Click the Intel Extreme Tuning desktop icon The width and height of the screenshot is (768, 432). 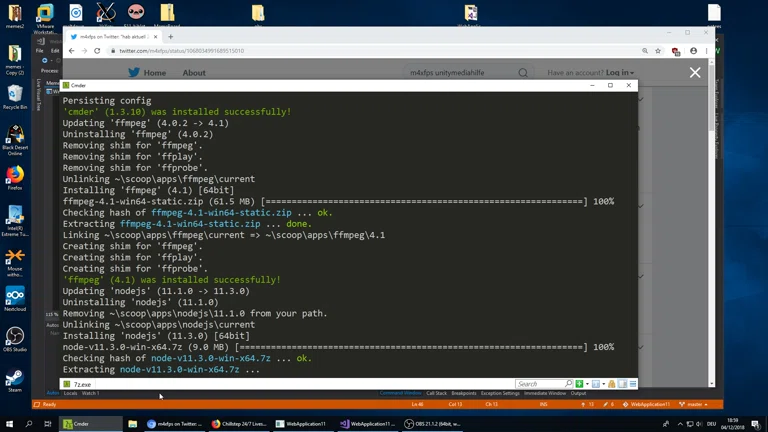(15, 221)
